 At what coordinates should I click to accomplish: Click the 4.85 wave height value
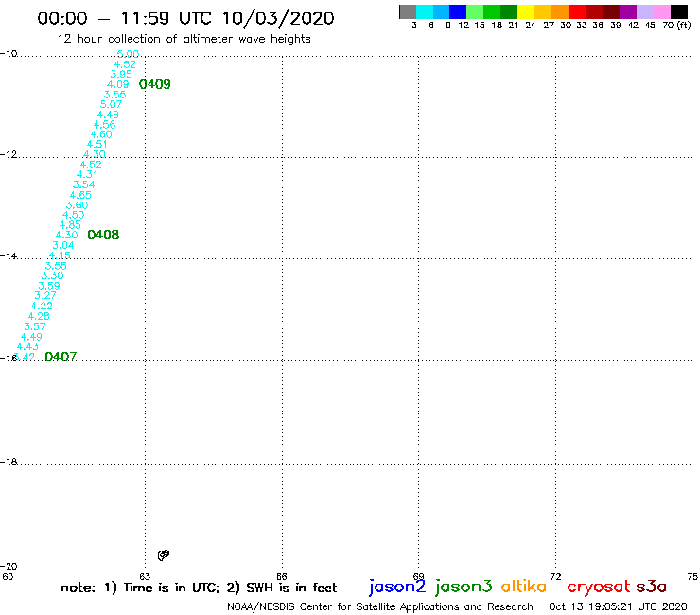tap(70, 225)
